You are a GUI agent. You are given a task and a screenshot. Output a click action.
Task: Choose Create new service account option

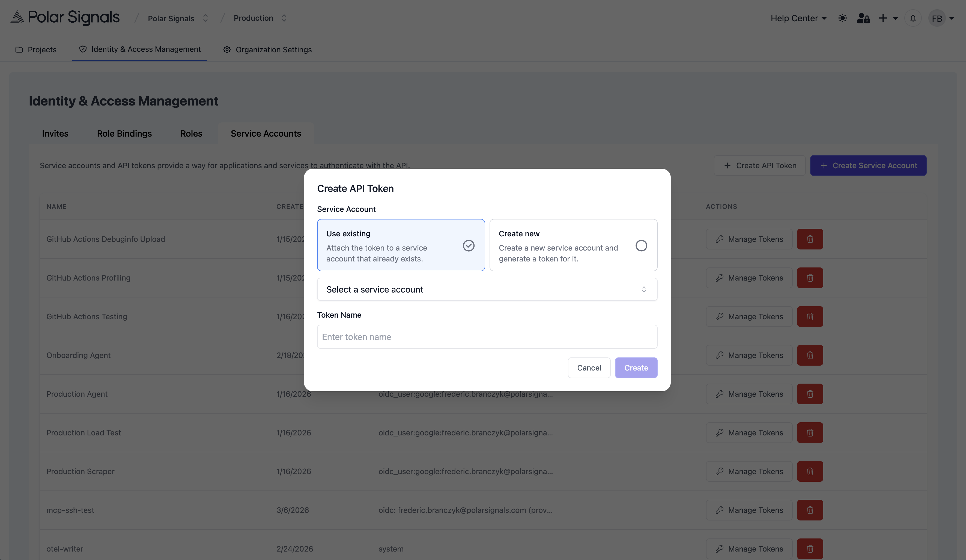[573, 245]
